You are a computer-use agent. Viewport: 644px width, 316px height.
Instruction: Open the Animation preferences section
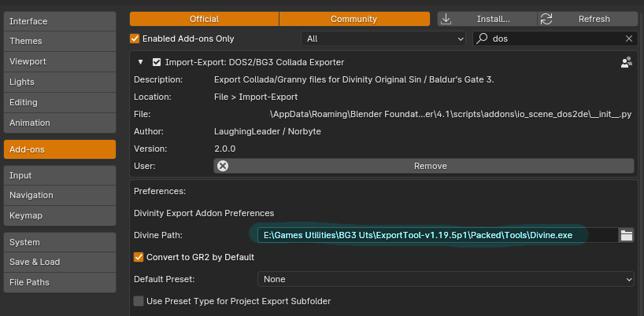[60, 123]
